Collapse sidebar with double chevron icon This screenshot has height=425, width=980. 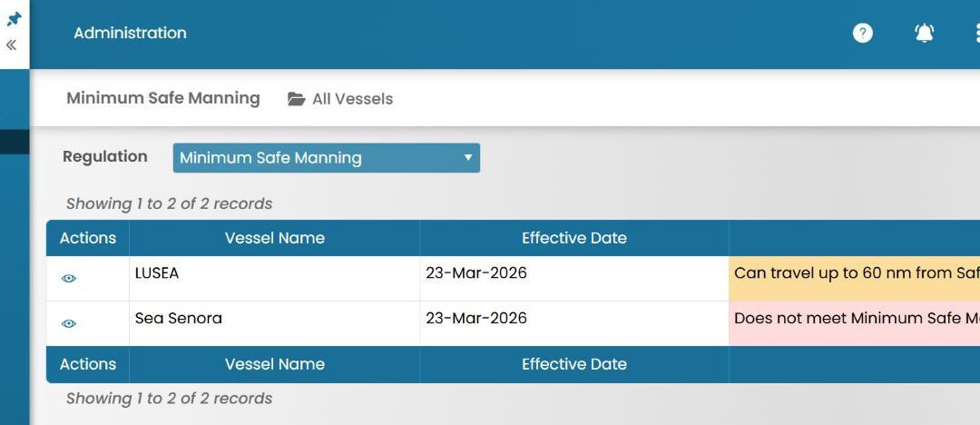[x=12, y=44]
